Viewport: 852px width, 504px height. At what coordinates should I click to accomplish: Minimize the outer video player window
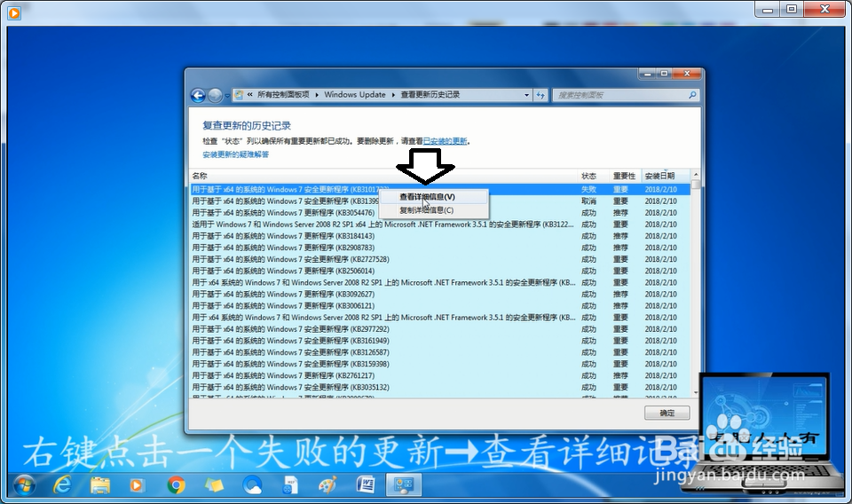pos(768,9)
